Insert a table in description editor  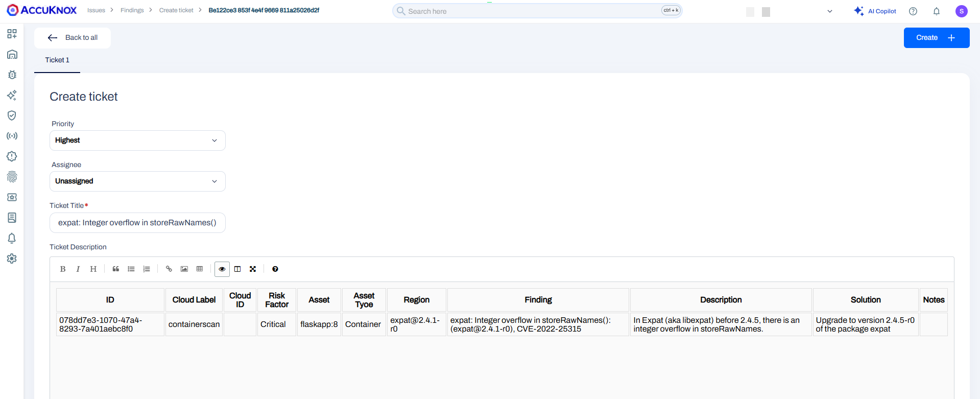coord(200,269)
